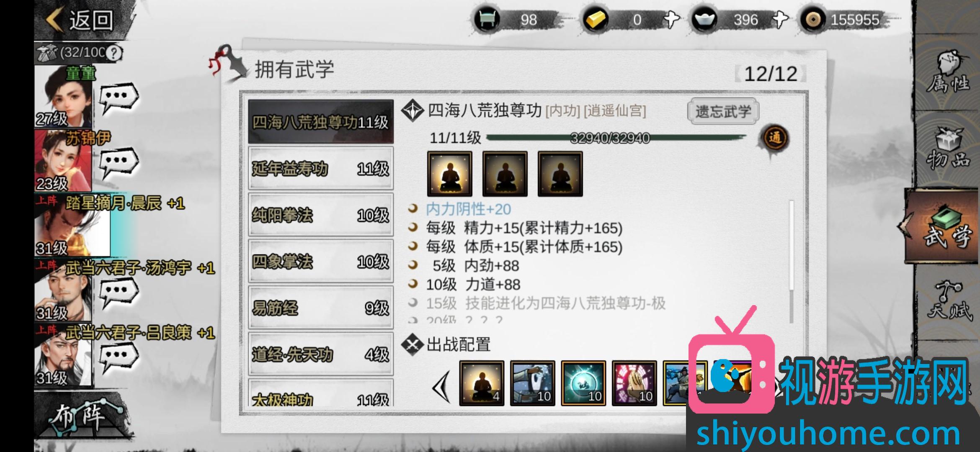Add silver ingots with plus icon
The height and width of the screenshot is (452, 980).
780,20
